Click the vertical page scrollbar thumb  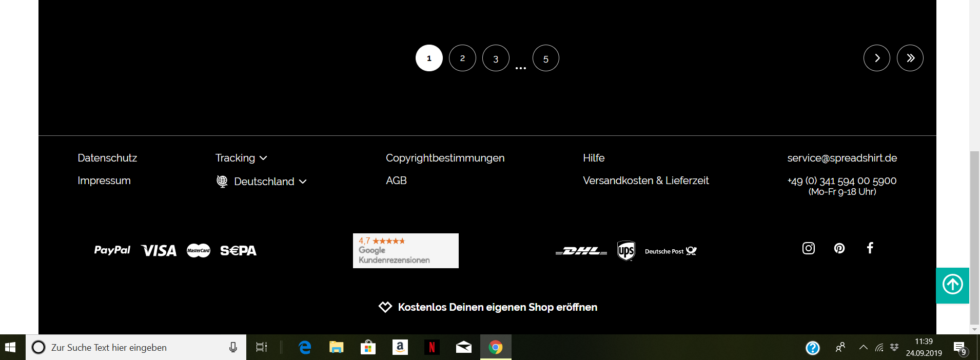pos(974,235)
